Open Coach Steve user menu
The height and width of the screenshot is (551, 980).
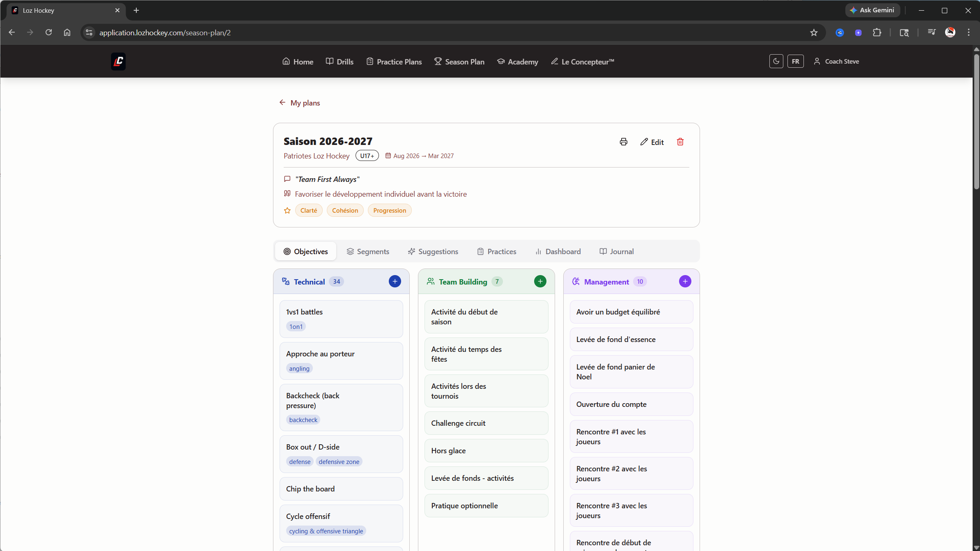836,62
